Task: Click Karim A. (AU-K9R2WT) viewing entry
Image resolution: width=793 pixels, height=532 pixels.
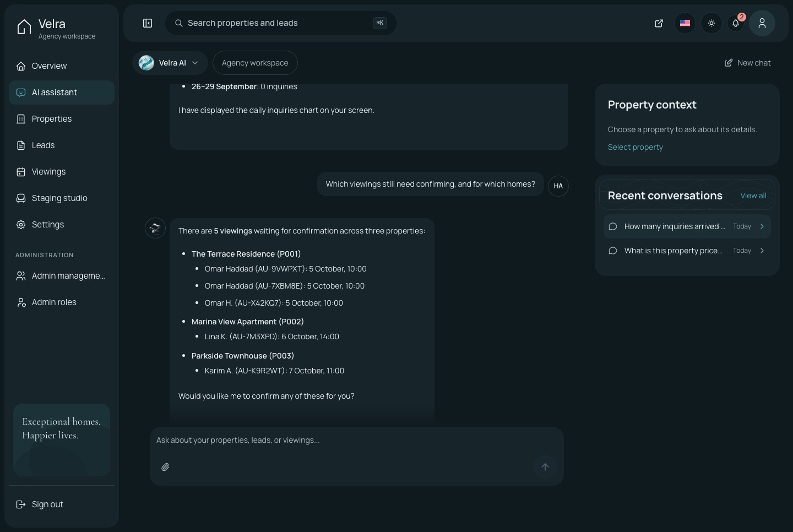Action: click(x=274, y=371)
